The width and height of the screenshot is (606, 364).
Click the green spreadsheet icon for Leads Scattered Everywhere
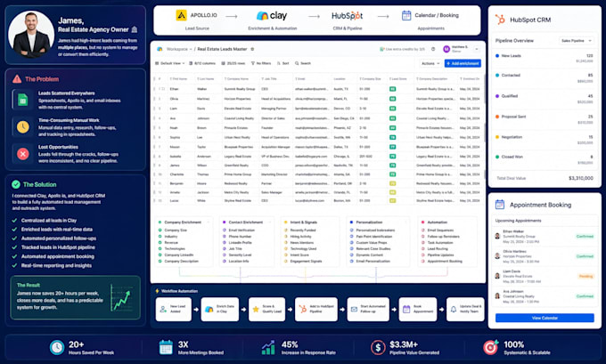(23, 100)
